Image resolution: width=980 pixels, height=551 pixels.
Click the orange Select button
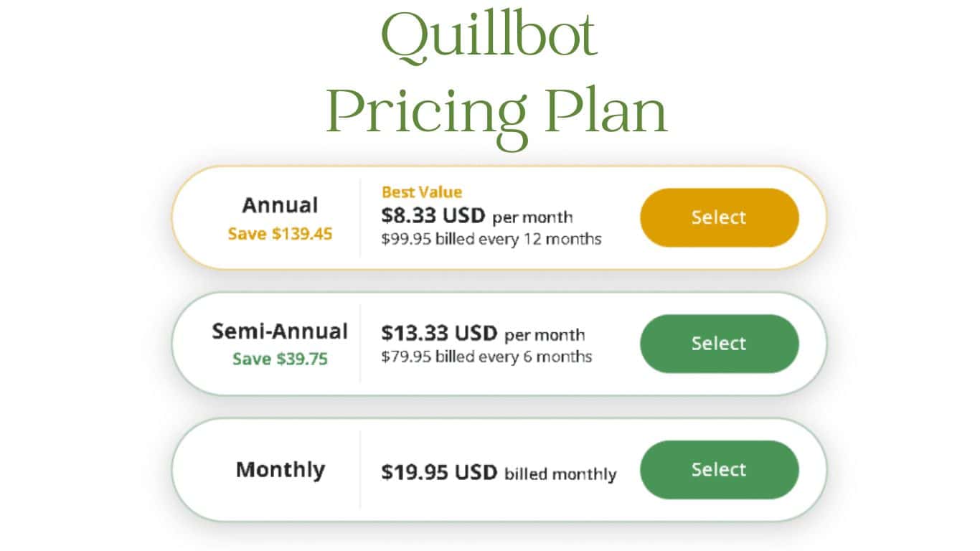pyautogui.click(x=719, y=217)
